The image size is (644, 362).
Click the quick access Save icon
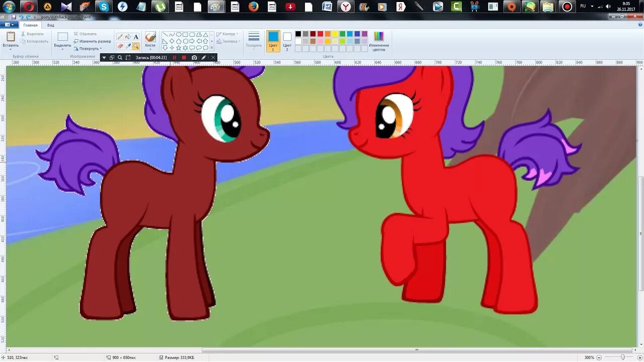pyautogui.click(x=14, y=17)
